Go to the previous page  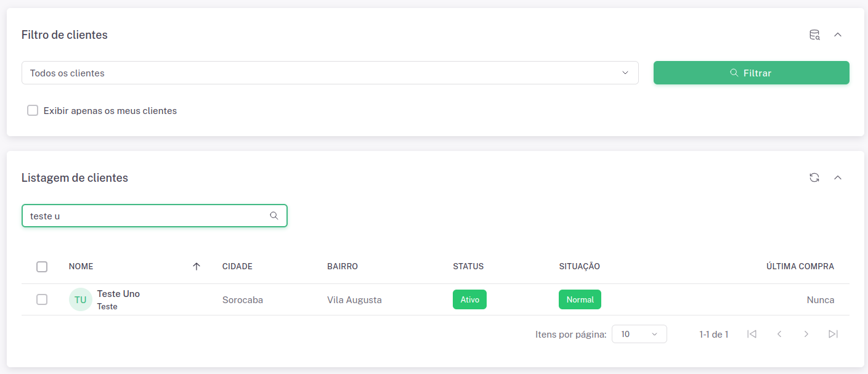[779, 334]
